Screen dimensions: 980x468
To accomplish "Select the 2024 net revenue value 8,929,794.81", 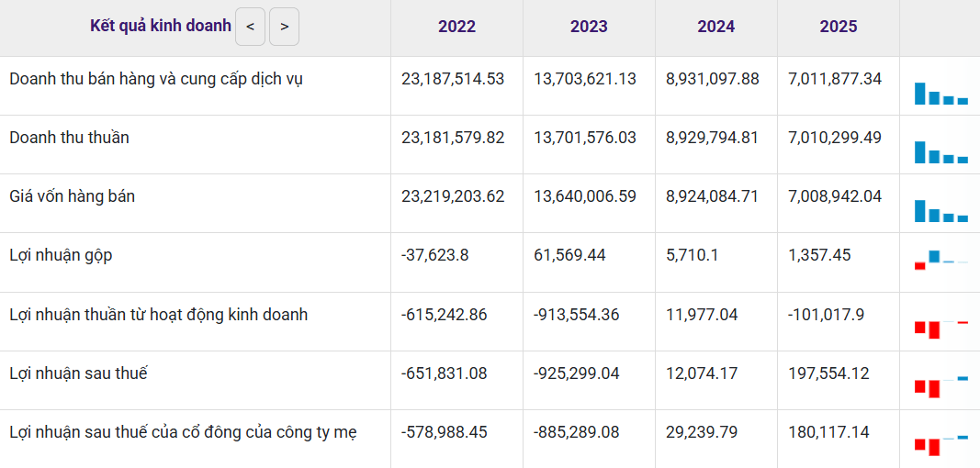I will tap(709, 138).
